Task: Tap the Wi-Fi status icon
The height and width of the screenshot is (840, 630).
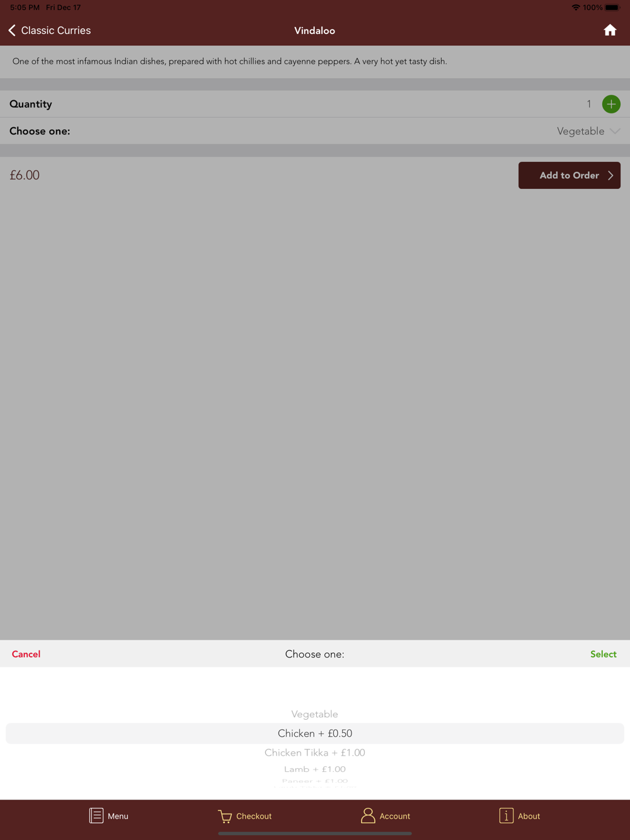Action: click(576, 8)
